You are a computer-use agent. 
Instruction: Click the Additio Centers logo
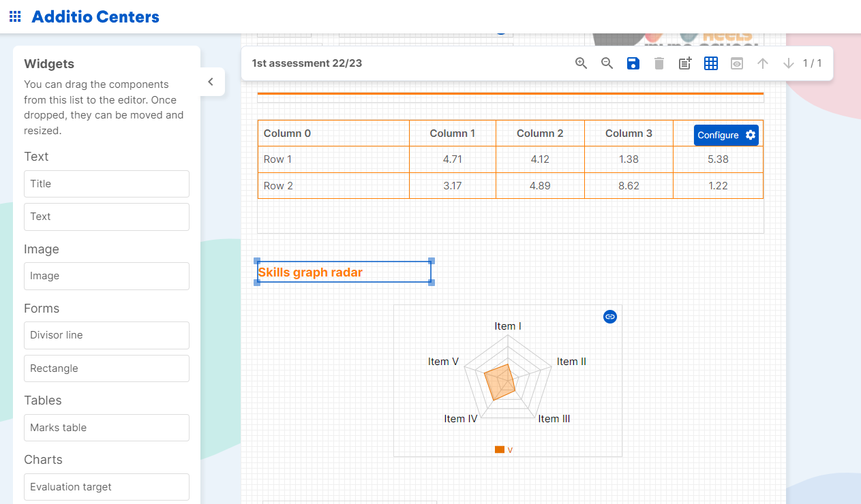tap(95, 16)
